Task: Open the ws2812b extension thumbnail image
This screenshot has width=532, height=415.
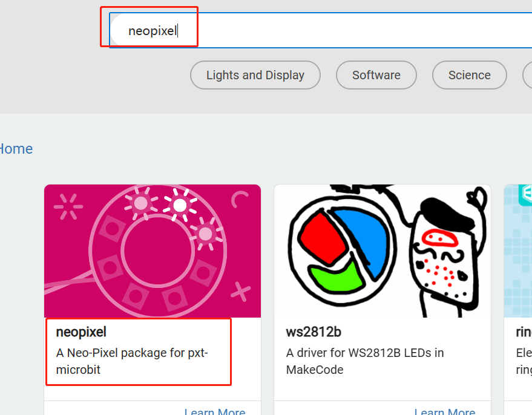Action: coord(383,251)
